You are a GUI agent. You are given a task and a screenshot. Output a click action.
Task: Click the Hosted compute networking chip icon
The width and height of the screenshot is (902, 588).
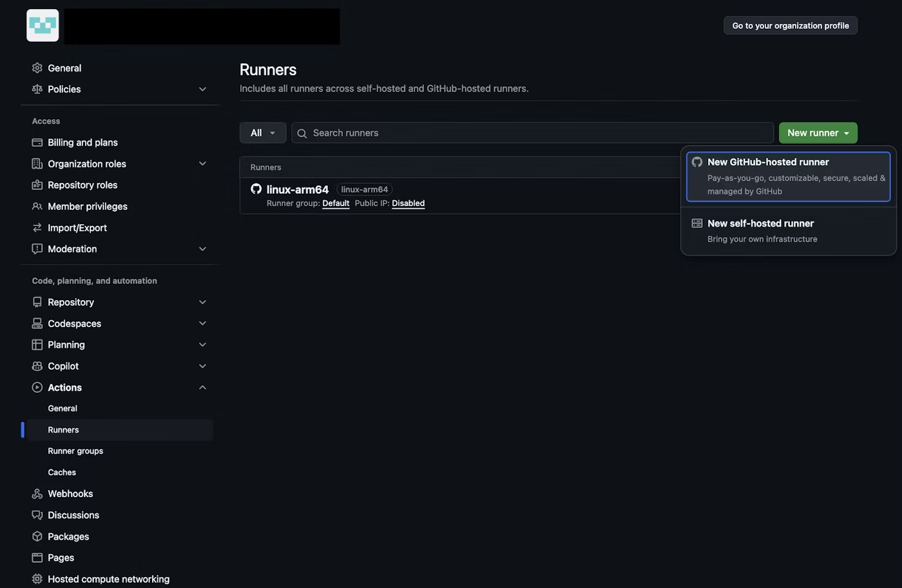pyautogui.click(x=37, y=578)
